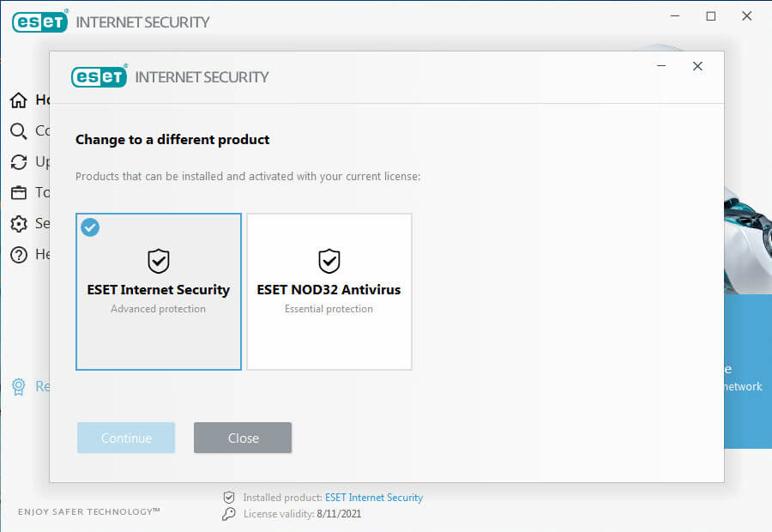
Task: Click the Update refresh arrows icon
Action: 18,162
